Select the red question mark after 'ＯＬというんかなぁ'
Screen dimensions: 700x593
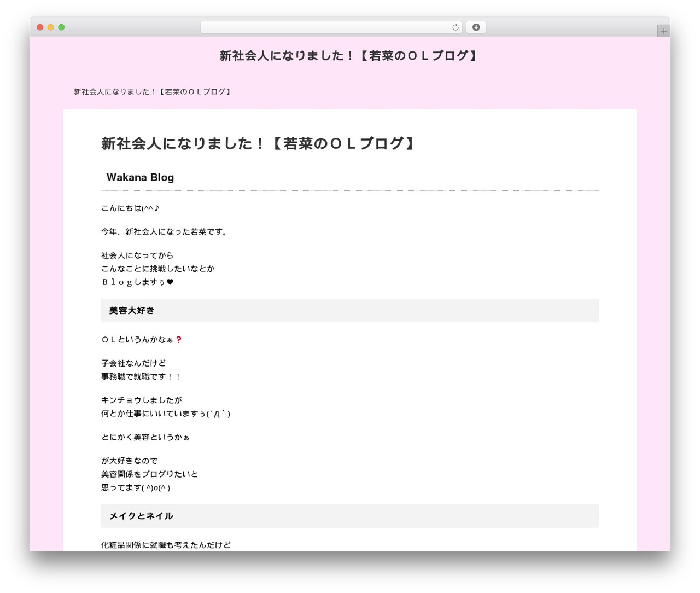(x=178, y=340)
